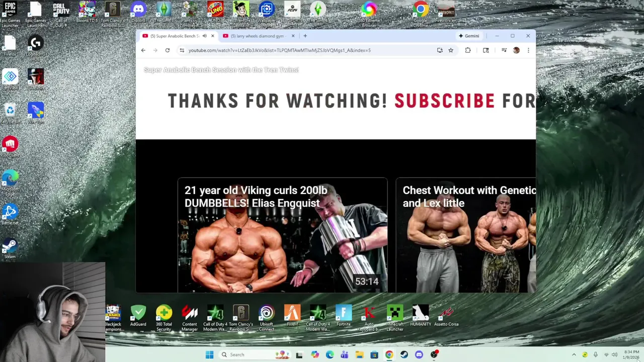Image resolution: width=644 pixels, height=362 pixels.
Task: Open Logitech G HUB desktop icon
Action: pos(35,49)
